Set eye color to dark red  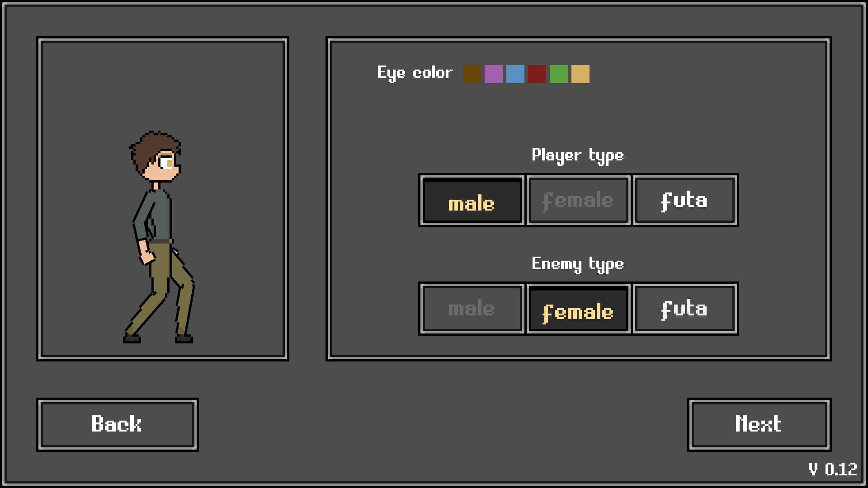point(537,74)
